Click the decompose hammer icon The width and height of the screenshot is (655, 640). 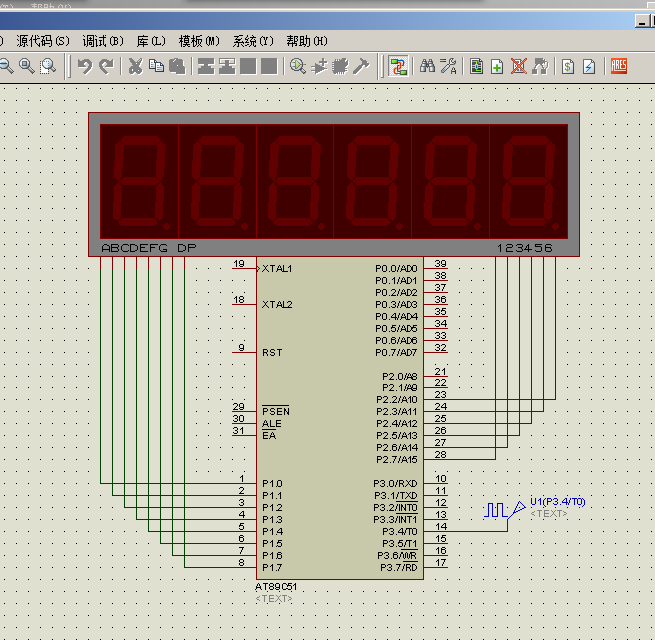[361, 66]
